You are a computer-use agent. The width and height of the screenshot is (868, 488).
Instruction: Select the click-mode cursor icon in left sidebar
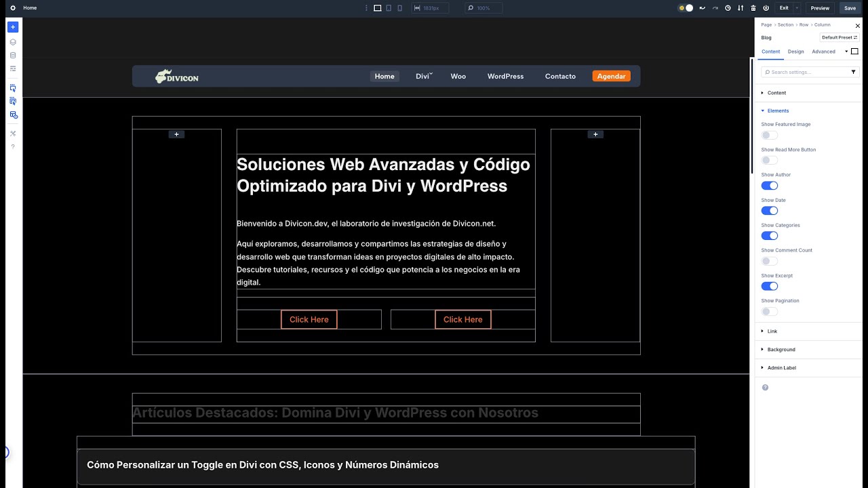(13, 88)
